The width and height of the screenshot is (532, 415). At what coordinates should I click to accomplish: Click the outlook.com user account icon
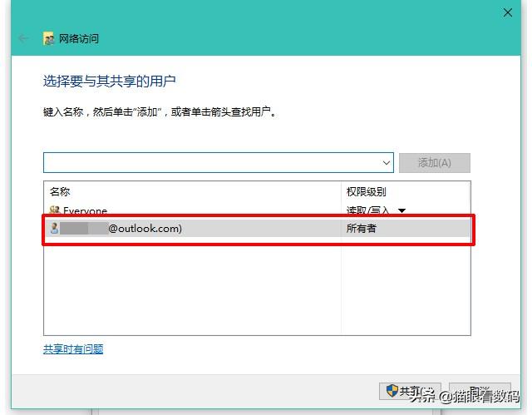click(54, 228)
